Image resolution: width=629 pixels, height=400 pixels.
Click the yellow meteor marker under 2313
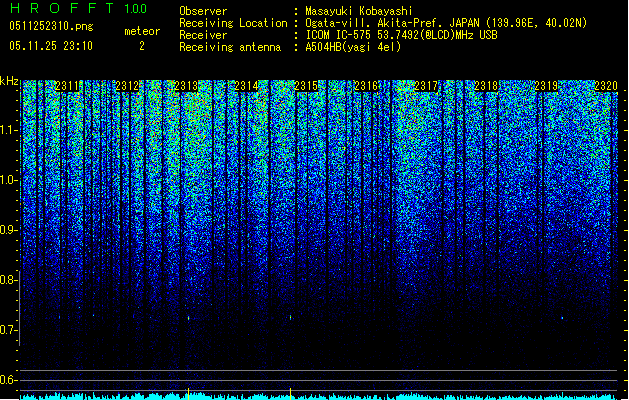coord(188,393)
